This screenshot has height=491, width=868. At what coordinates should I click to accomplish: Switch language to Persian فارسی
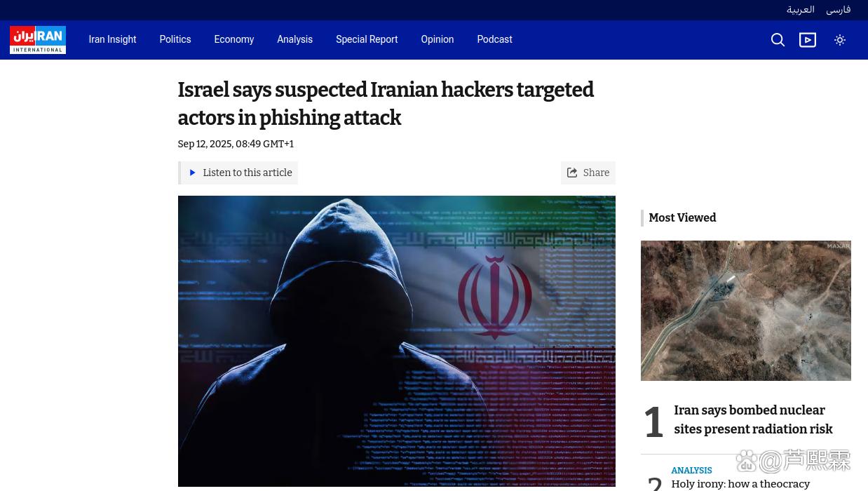(x=839, y=10)
